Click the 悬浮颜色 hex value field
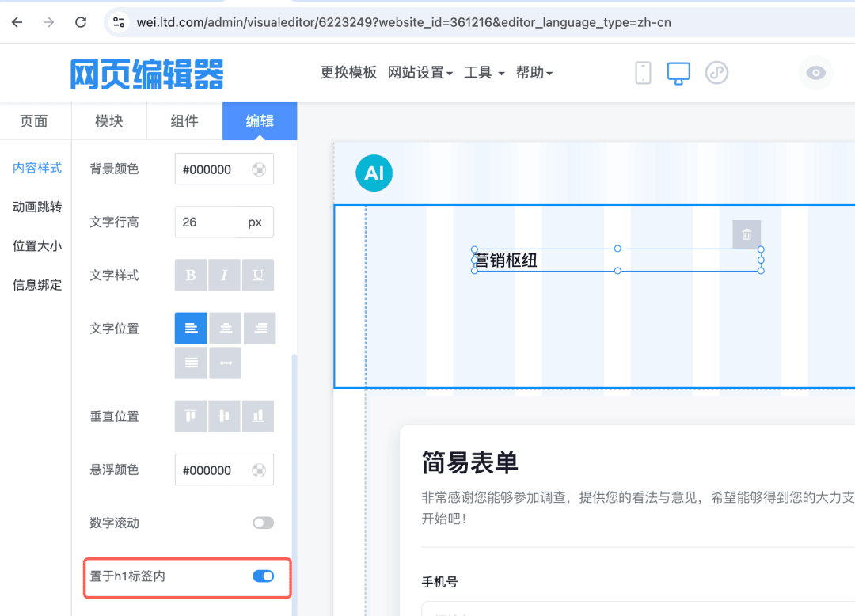The height and width of the screenshot is (616, 855). [x=224, y=470]
